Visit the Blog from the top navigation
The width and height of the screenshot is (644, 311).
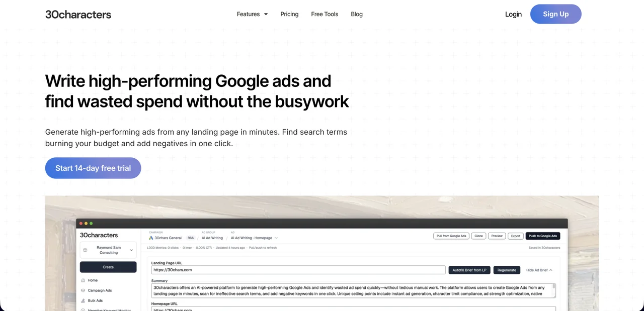(357, 14)
